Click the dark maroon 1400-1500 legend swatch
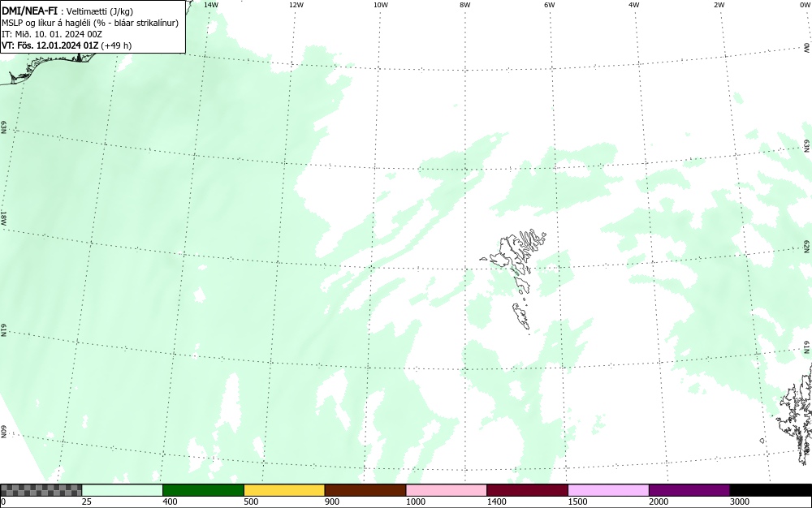Screen dimensions: 812x508 pyautogui.click(x=527, y=490)
